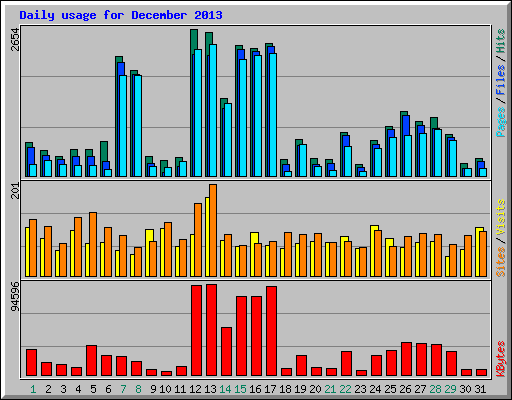This screenshot has height=400, width=512.
Task: Click day 23 on the x-axis
Action: point(360,389)
